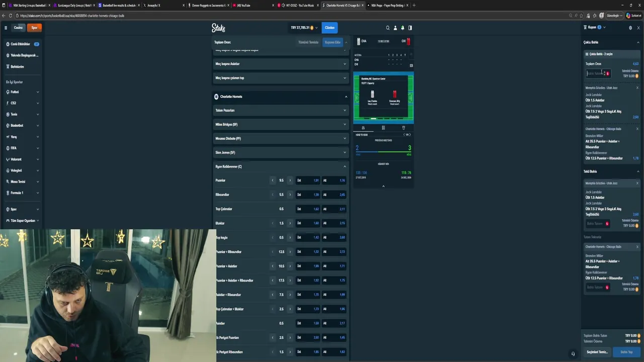
Task: Click Kupona Ekle button
Action: point(333,42)
